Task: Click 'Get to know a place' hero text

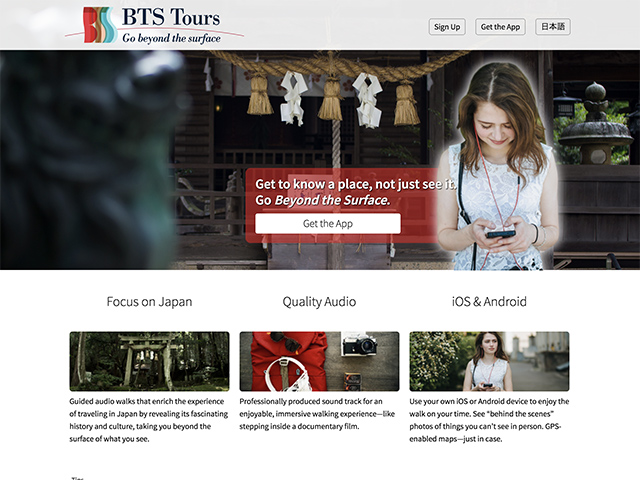Action: (x=355, y=184)
